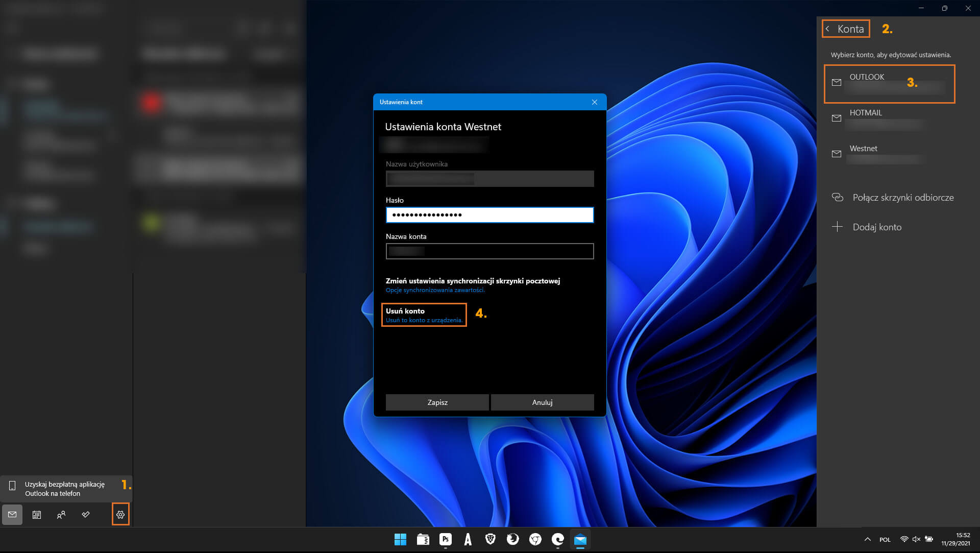This screenshot has width=980, height=553.
Task: Open Wi-Fi network tray icon
Action: pos(904,539)
